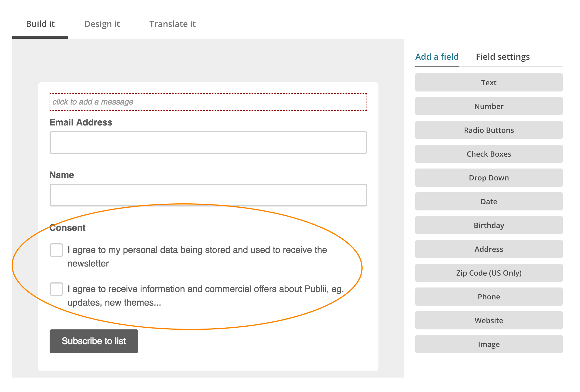Open the Translate it tab
580x392 pixels.
click(x=172, y=24)
